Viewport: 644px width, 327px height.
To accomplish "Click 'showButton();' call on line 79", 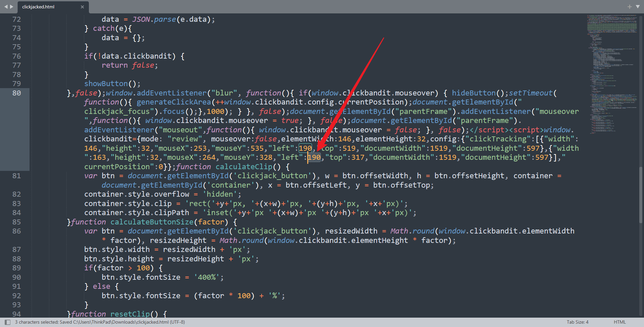I will pos(112,84).
